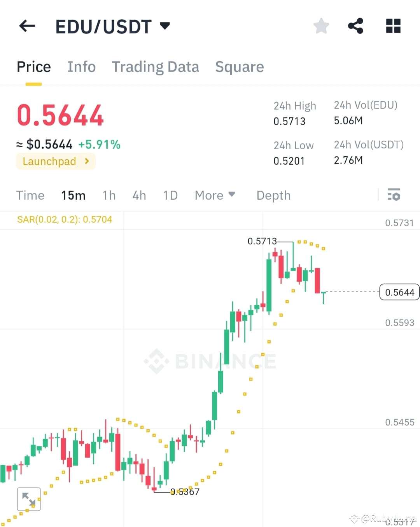Tap the fullscreen expand icon on the chart
The image size is (420, 527).
tap(29, 499)
